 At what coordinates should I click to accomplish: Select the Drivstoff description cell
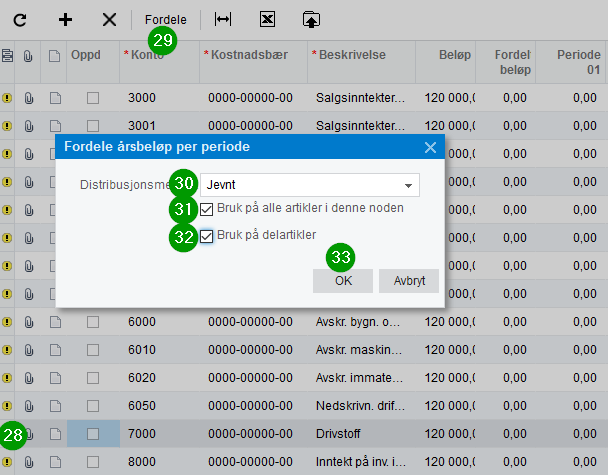point(360,434)
